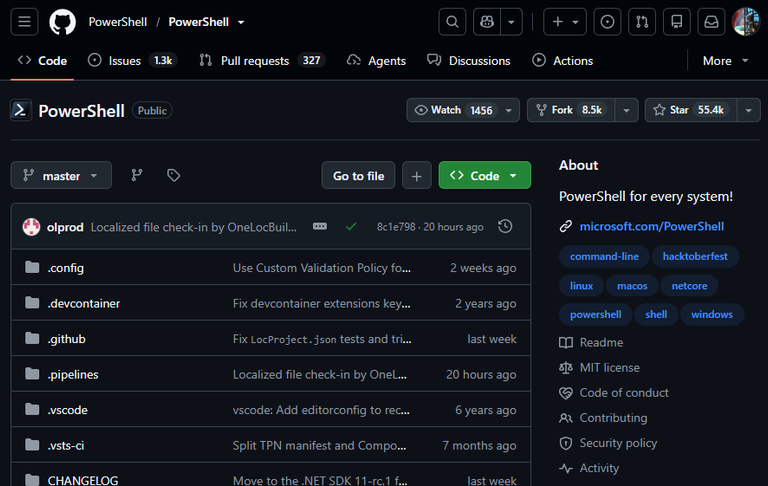This screenshot has height=486, width=768.
Task: View the pull requests header icon
Action: (x=642, y=22)
